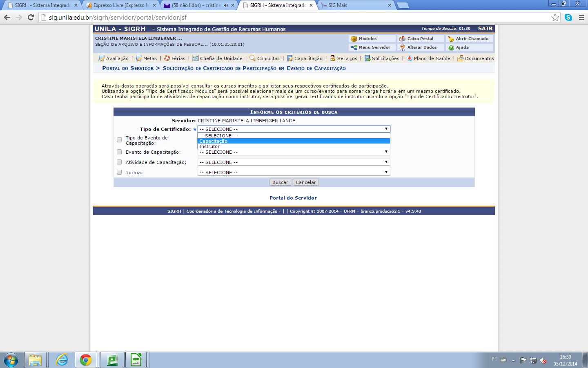
Task: Click volume icon in system tray
Action: pos(543,360)
